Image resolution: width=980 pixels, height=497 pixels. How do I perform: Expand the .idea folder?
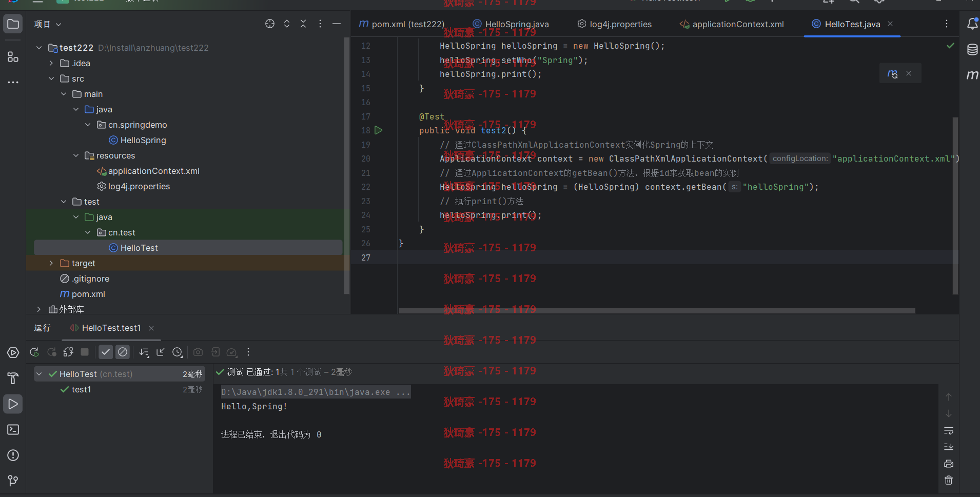[51, 63]
